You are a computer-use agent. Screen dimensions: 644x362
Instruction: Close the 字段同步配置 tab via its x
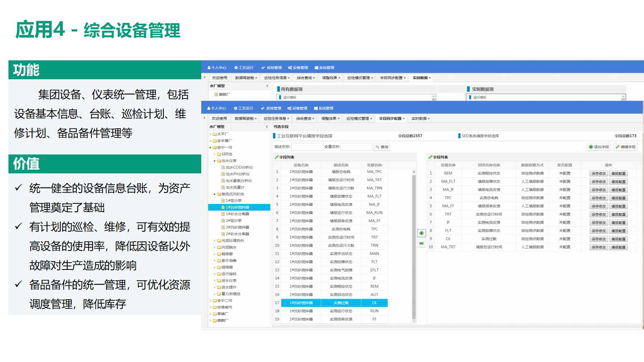[x=404, y=119]
